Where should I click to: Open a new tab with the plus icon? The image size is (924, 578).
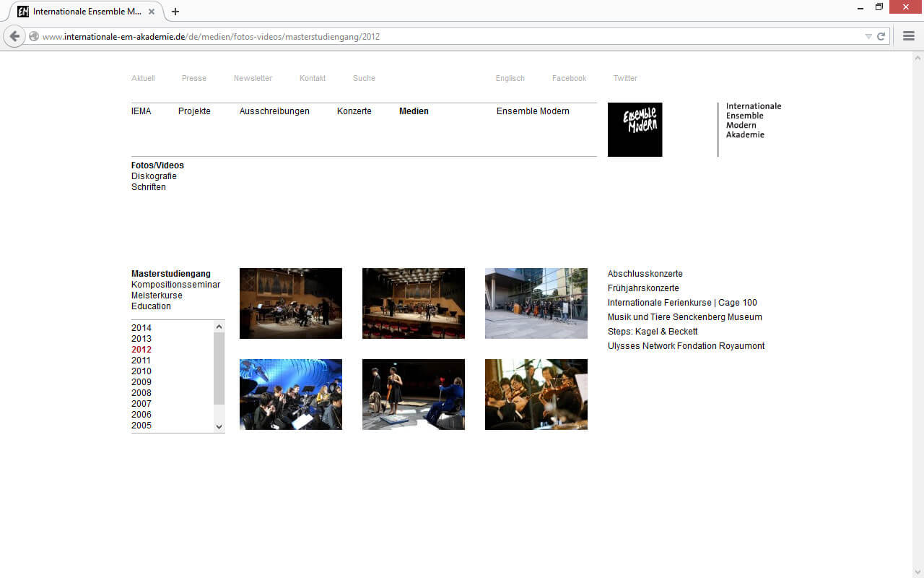175,12
